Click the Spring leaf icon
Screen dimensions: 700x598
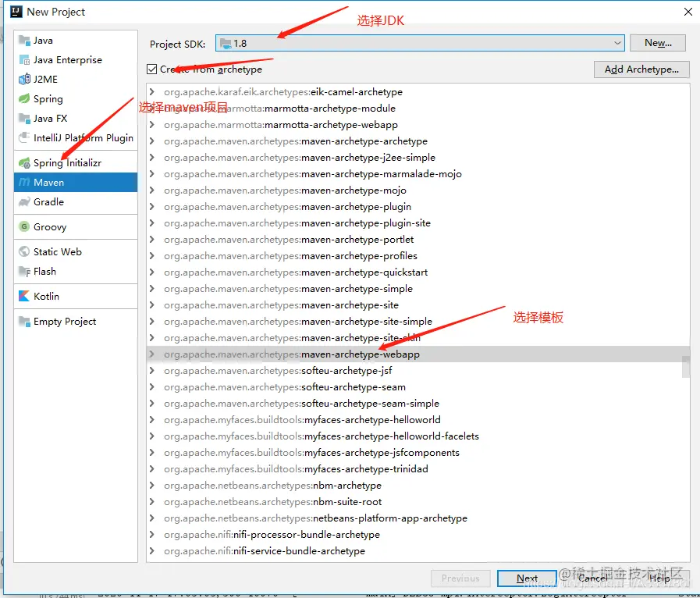(24, 98)
